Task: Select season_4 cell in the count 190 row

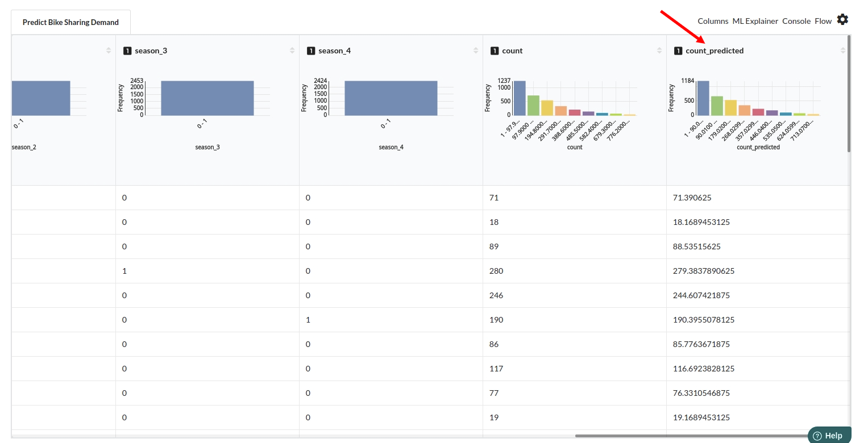Action: [391, 320]
